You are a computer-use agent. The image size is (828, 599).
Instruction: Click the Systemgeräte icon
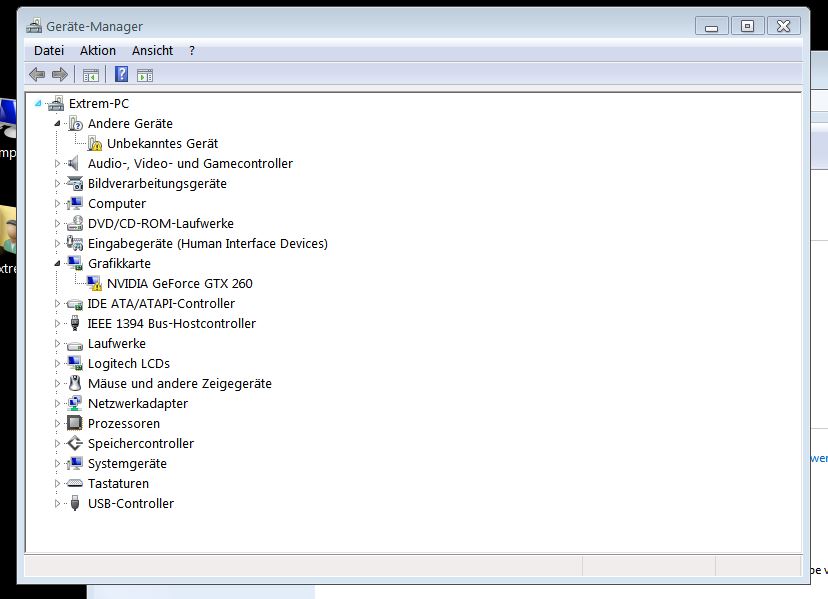(x=75, y=463)
